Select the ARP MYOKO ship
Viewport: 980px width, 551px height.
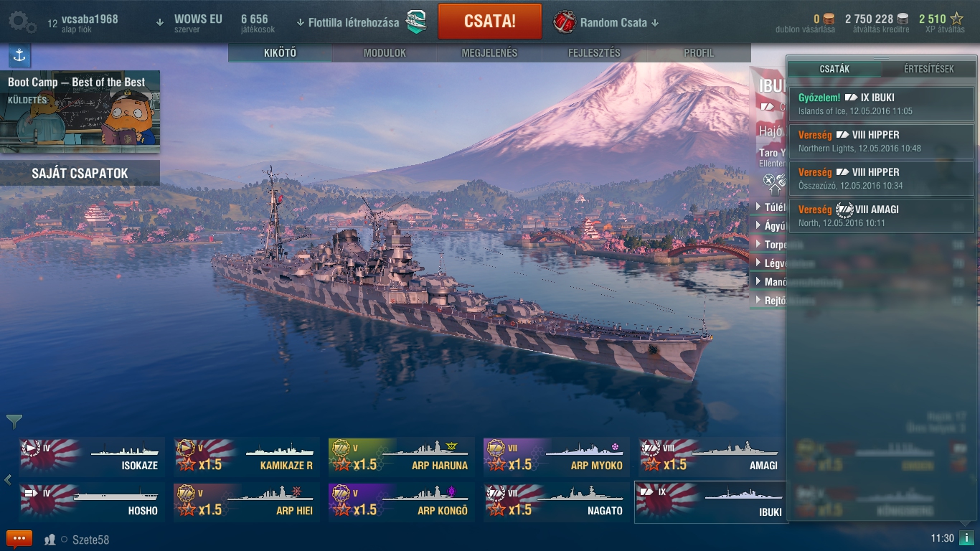tap(557, 457)
